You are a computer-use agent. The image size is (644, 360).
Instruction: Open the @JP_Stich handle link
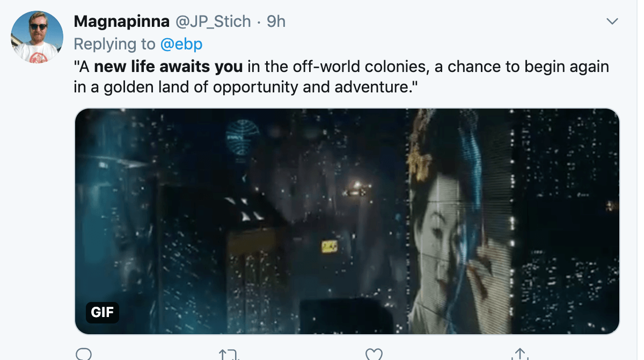(213, 21)
